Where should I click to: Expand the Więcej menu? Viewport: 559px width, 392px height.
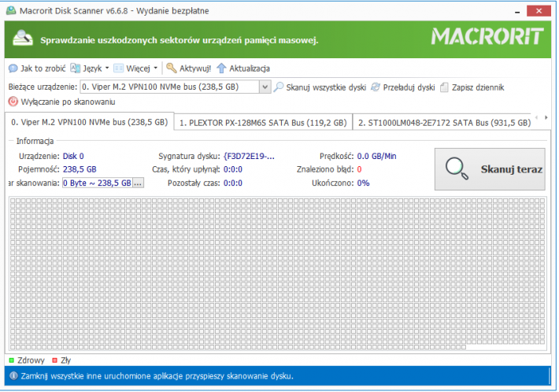pyautogui.click(x=136, y=68)
